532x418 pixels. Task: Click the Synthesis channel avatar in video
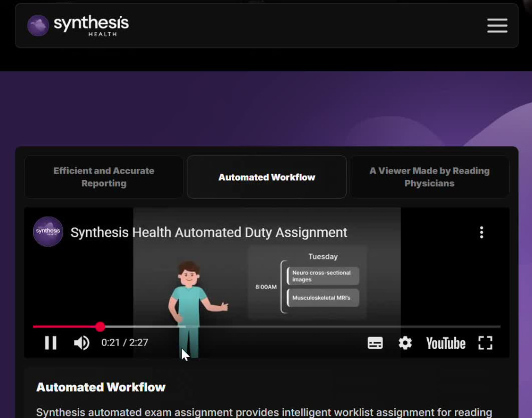[x=48, y=232]
